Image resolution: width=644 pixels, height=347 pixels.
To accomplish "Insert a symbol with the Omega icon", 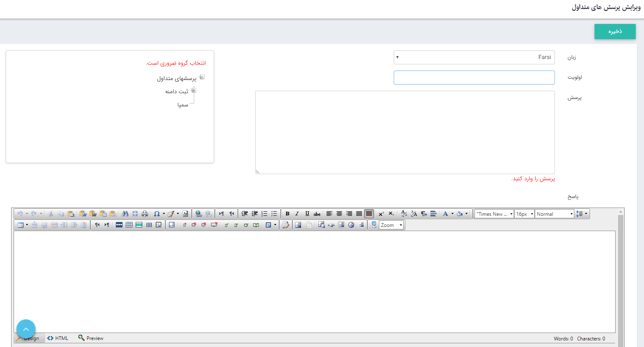I will [x=157, y=214].
